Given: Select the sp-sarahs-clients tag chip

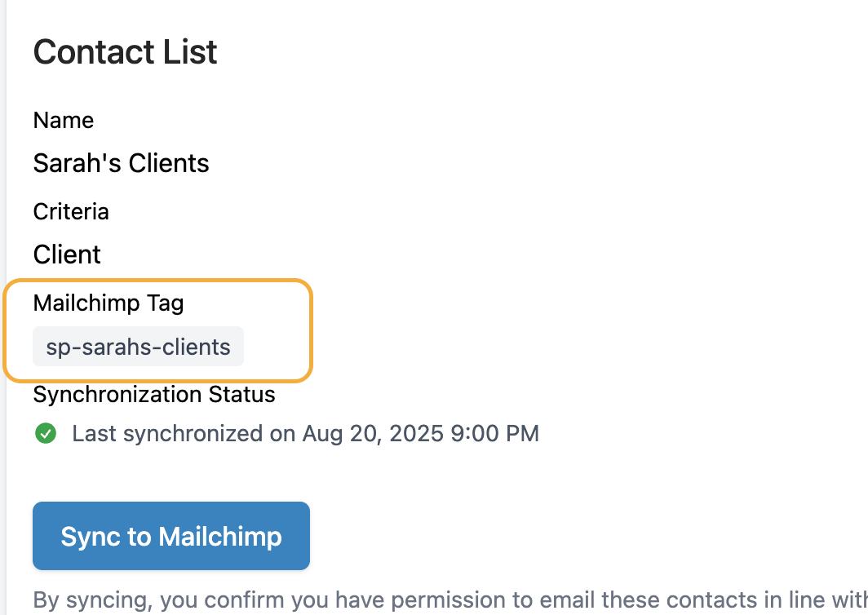Looking at the screenshot, I should pyautogui.click(x=138, y=347).
